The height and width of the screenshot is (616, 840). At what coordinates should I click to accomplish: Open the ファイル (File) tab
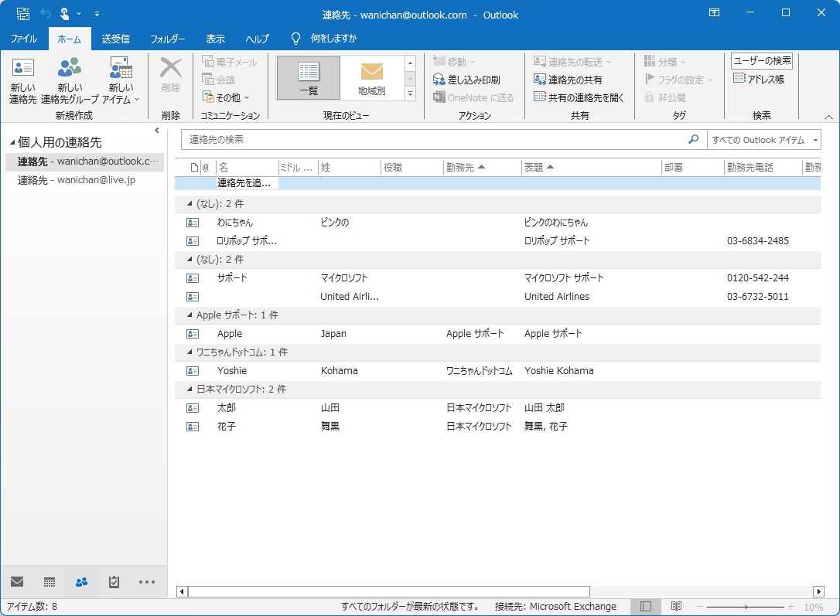pos(24,39)
